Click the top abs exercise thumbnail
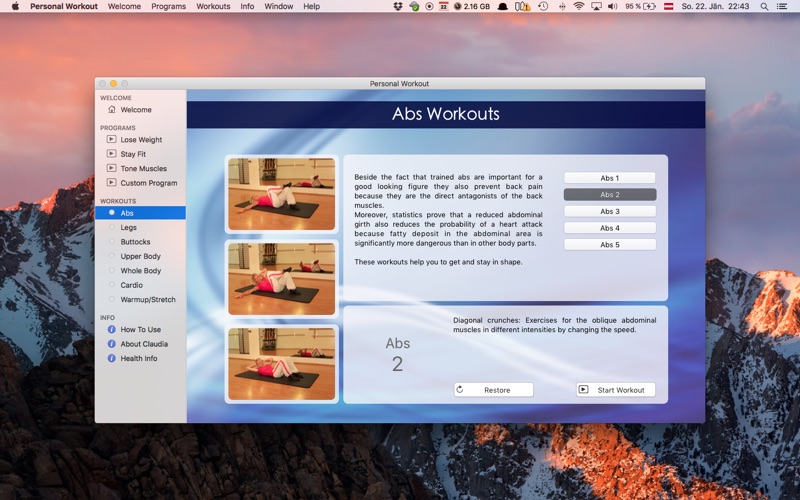The image size is (800, 500). [x=282, y=194]
